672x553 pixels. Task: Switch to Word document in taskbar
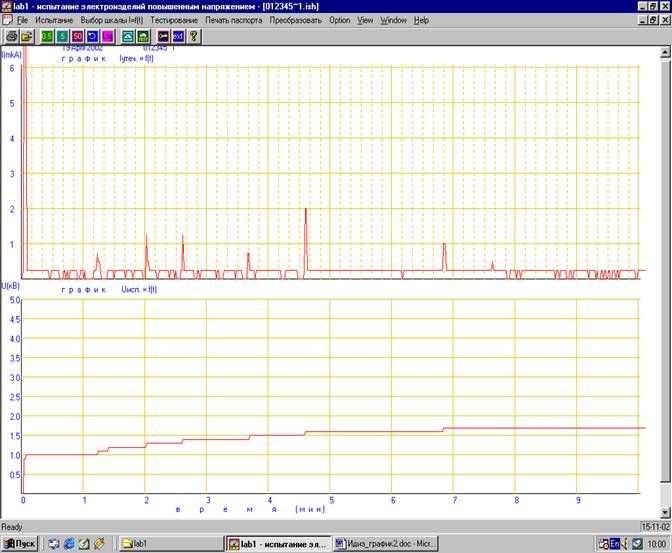pyautogui.click(x=385, y=544)
